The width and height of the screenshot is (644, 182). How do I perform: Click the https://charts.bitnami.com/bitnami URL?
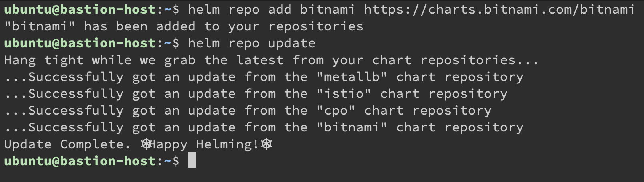pyautogui.click(x=499, y=9)
